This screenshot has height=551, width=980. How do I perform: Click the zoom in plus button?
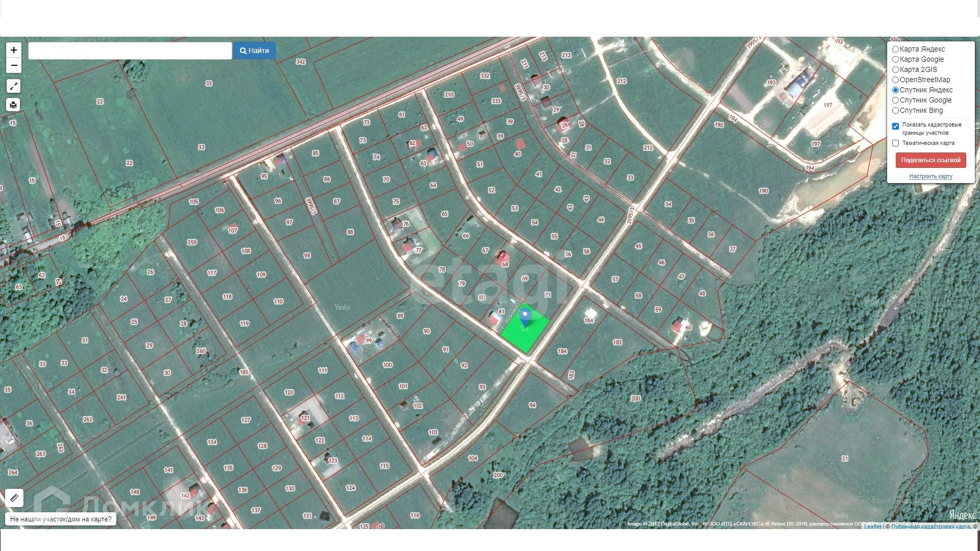[14, 50]
